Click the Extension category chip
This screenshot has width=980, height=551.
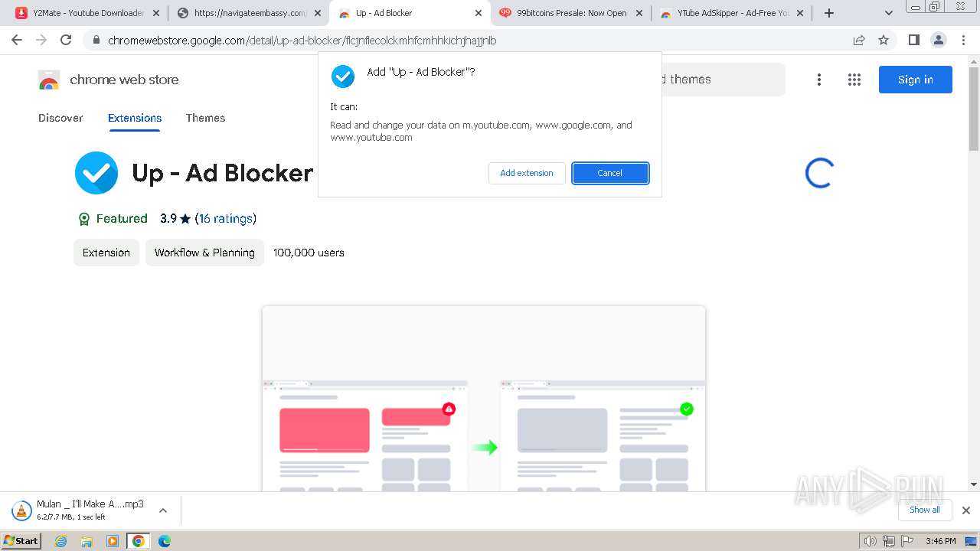pos(106,253)
